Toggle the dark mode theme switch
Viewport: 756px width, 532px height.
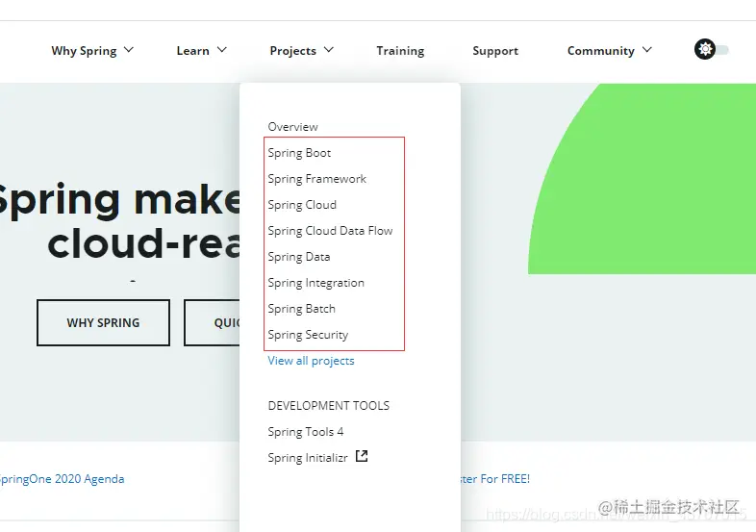(712, 50)
